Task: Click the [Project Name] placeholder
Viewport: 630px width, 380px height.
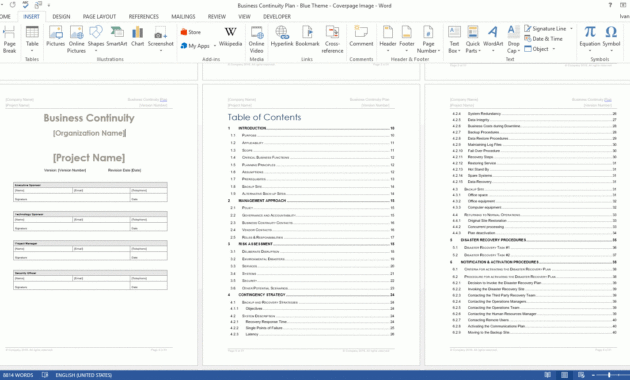Action: click(89, 157)
